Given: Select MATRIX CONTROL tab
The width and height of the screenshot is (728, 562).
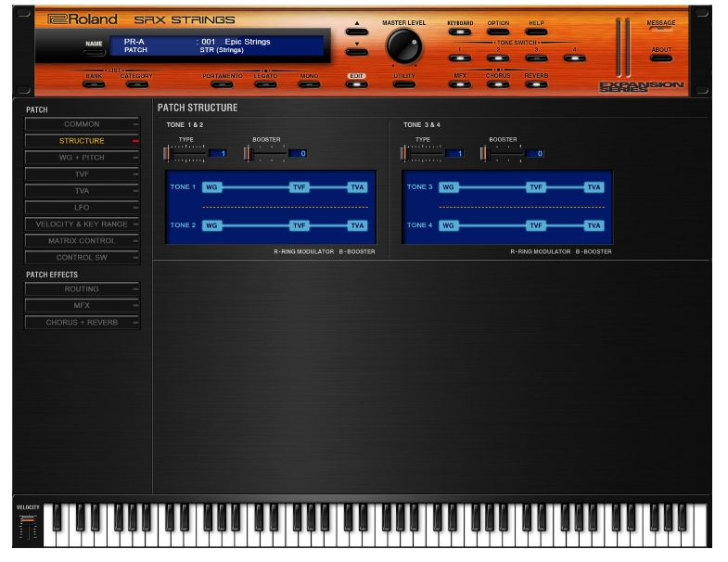Looking at the screenshot, I should (83, 241).
